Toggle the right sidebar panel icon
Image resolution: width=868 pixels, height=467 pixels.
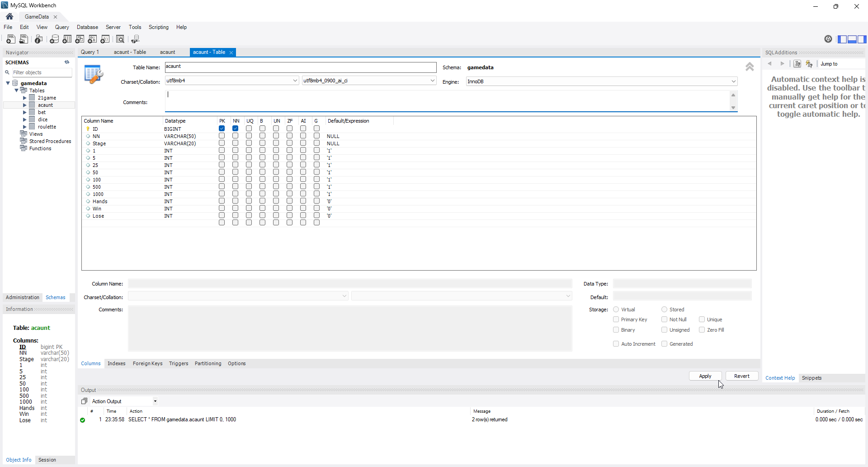862,39
